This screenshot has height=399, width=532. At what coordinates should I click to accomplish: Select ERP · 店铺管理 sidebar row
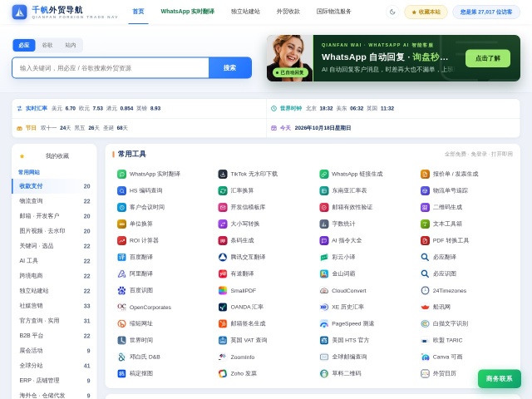54,381
